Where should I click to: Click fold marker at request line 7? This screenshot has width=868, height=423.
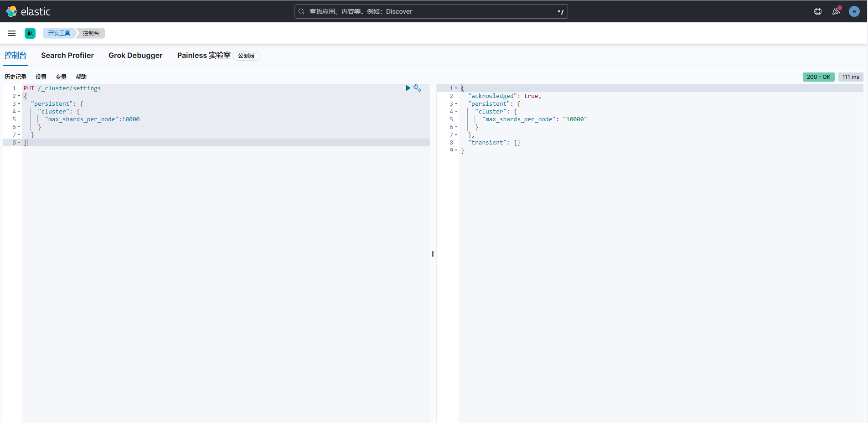19,135
